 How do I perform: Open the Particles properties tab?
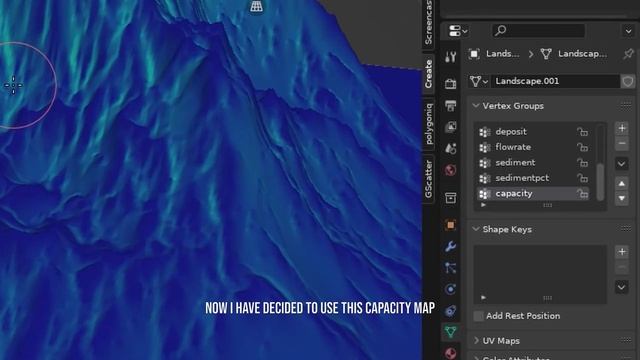coord(451,268)
